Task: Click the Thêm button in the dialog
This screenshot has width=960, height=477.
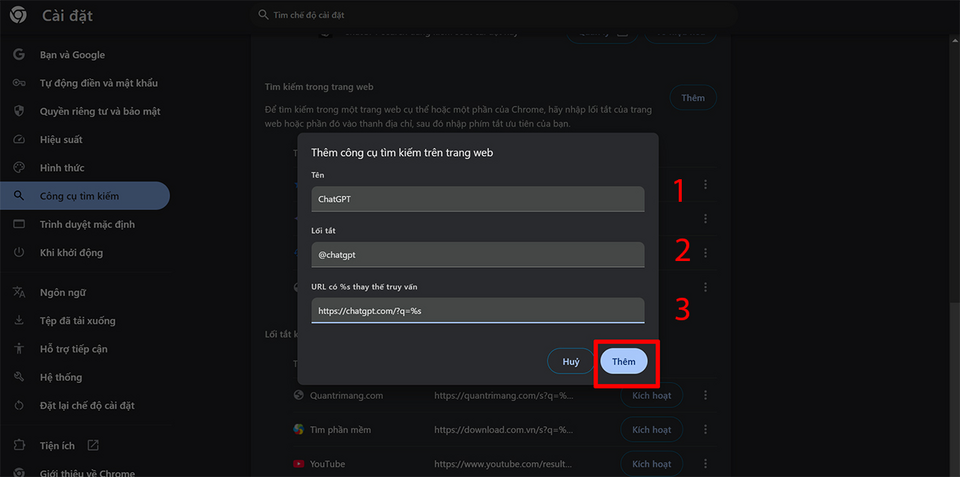Action: click(x=624, y=362)
